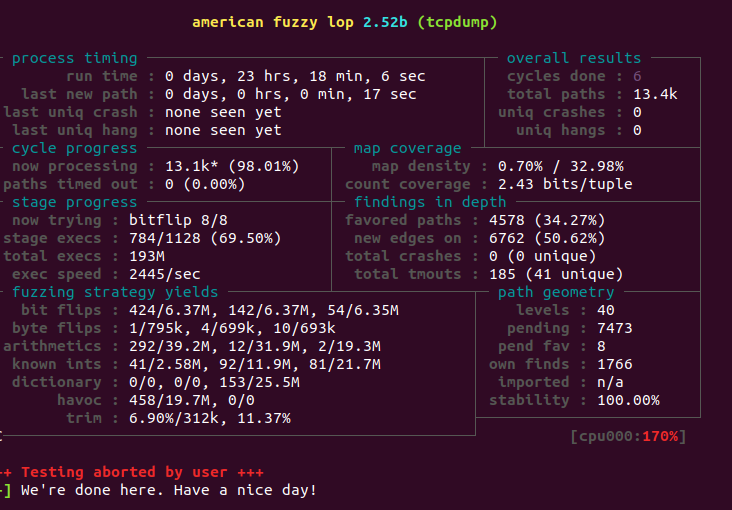Click cycles done value '6'
The height and width of the screenshot is (510, 732).
[x=637, y=76]
